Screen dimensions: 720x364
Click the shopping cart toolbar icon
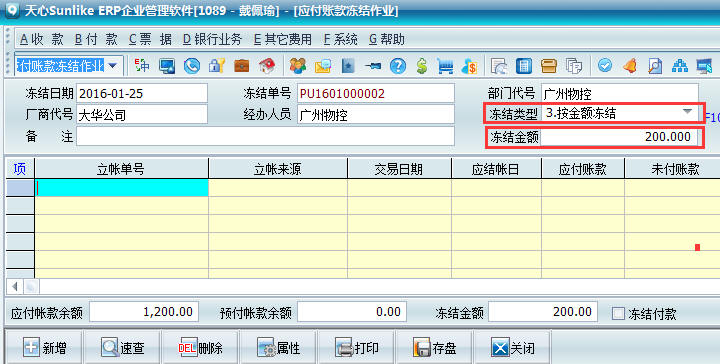[x=445, y=66]
